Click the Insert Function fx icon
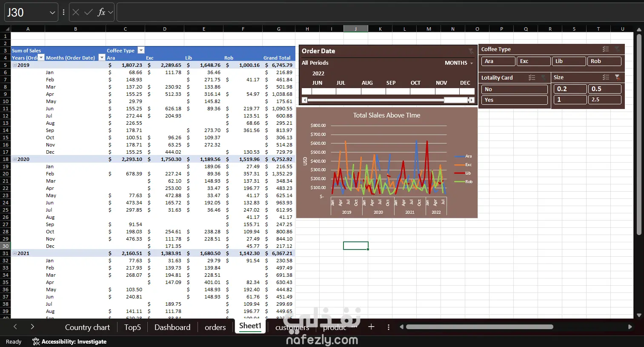This screenshot has width=644, height=347. click(x=101, y=12)
